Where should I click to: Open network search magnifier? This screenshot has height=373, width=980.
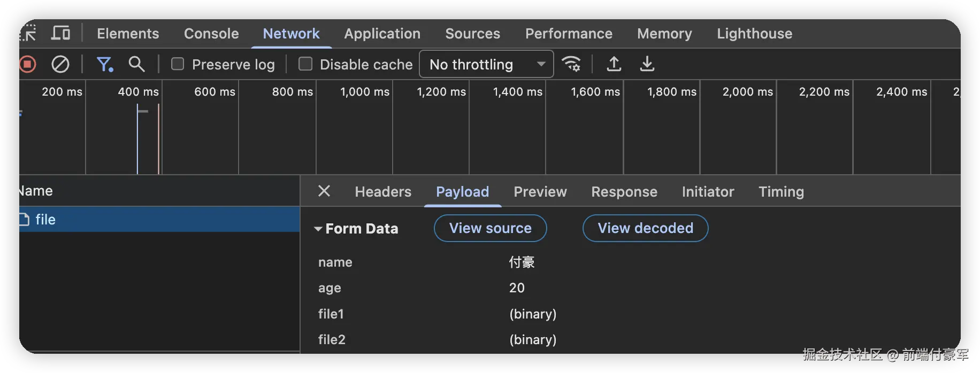coord(137,65)
